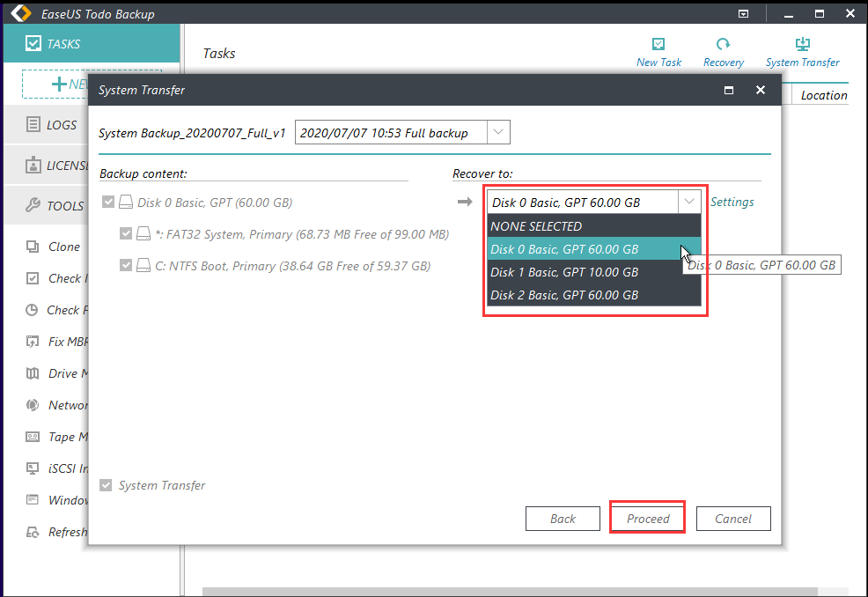
Task: Choose Disk 2 Basic, GPT 60.00 GB option
Action: pos(594,295)
